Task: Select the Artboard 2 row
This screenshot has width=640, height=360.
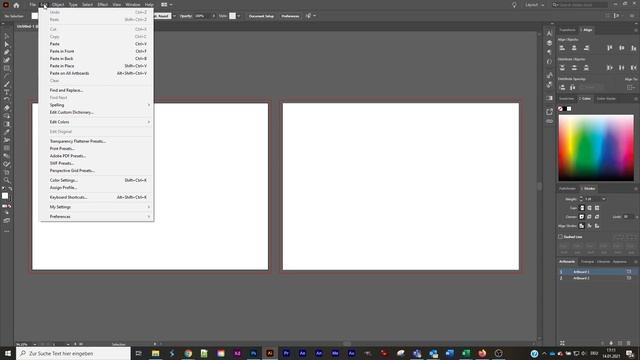Action: [597, 278]
